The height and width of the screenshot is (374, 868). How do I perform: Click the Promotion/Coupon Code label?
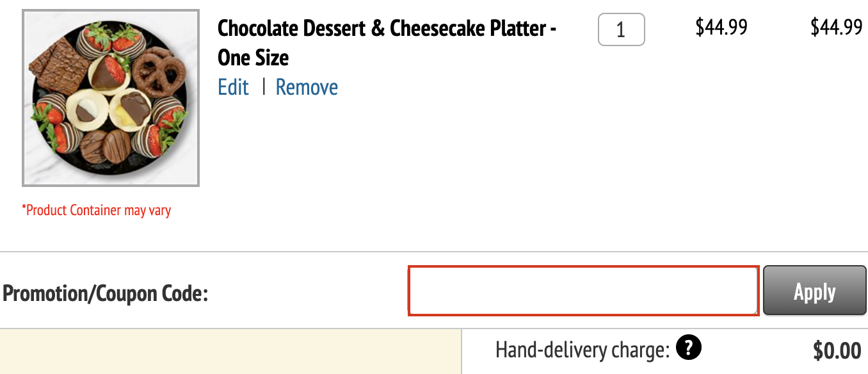coord(106,294)
